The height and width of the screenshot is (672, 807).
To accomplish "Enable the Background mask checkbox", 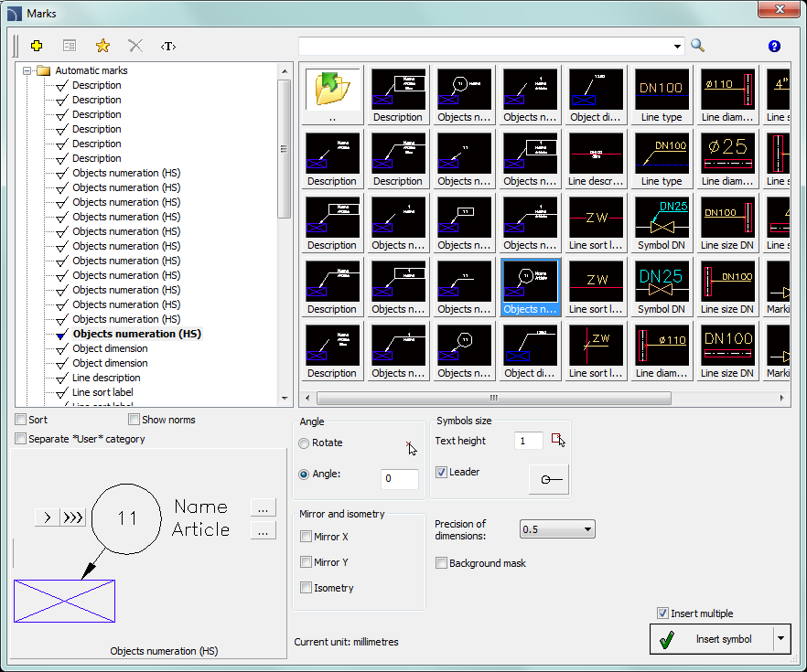I will coord(442,563).
